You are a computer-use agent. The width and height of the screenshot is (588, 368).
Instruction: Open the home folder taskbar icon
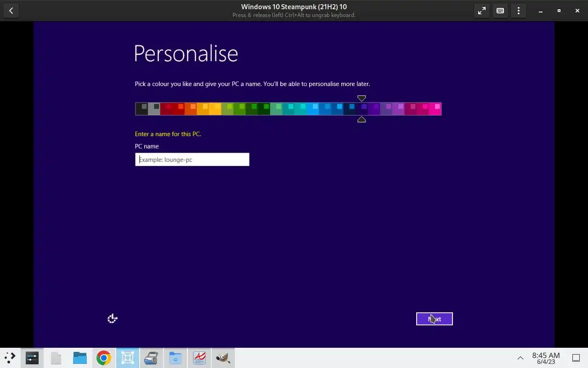point(175,358)
